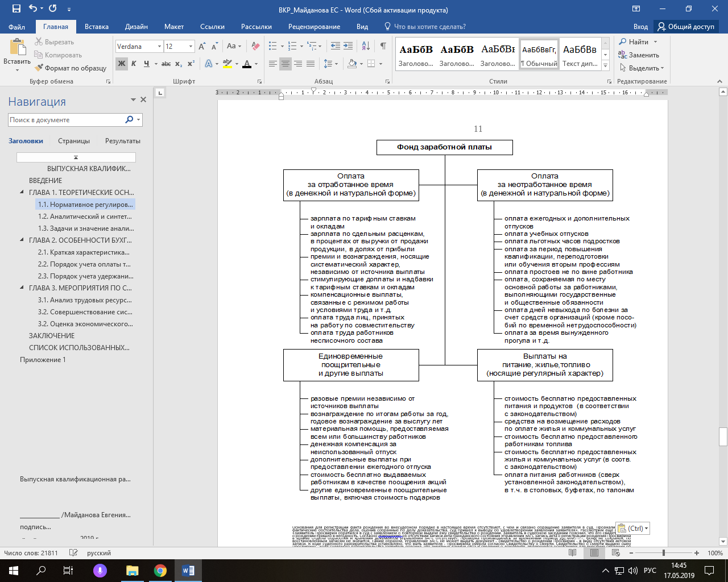Save the document with the floppy disk icon
Image resolution: width=728 pixels, height=582 pixels.
[x=16, y=9]
